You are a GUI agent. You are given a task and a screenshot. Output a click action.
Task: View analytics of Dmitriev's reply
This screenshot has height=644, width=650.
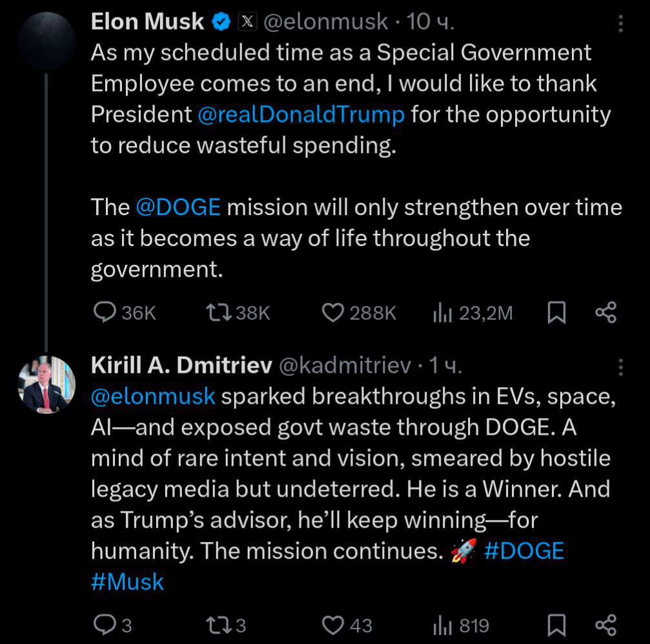click(x=441, y=625)
